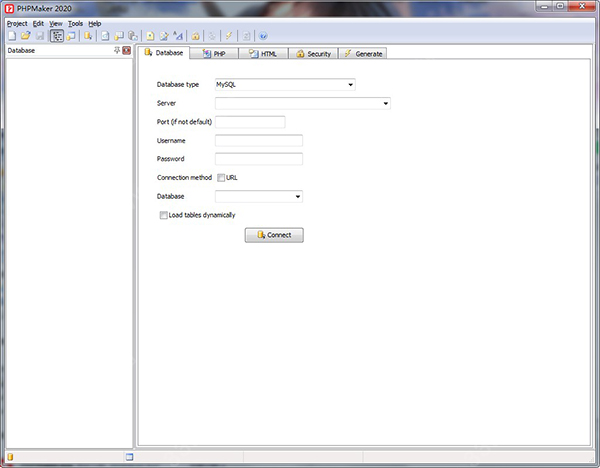Click the Open Project folder icon
Screen dimensions: 600x468
coord(26,36)
